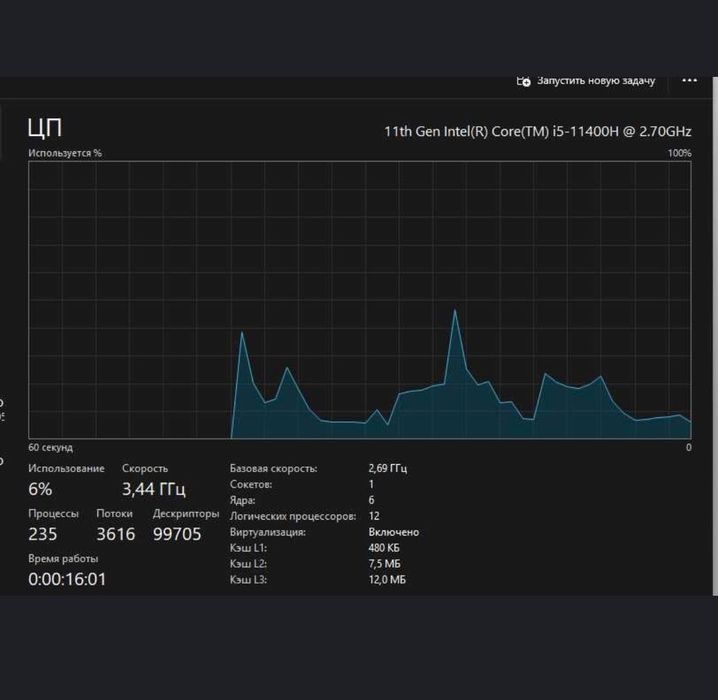Click the 'Базовая скорость' 2,69 ГГц value
Viewport: 718px width, 700px height.
388,468
